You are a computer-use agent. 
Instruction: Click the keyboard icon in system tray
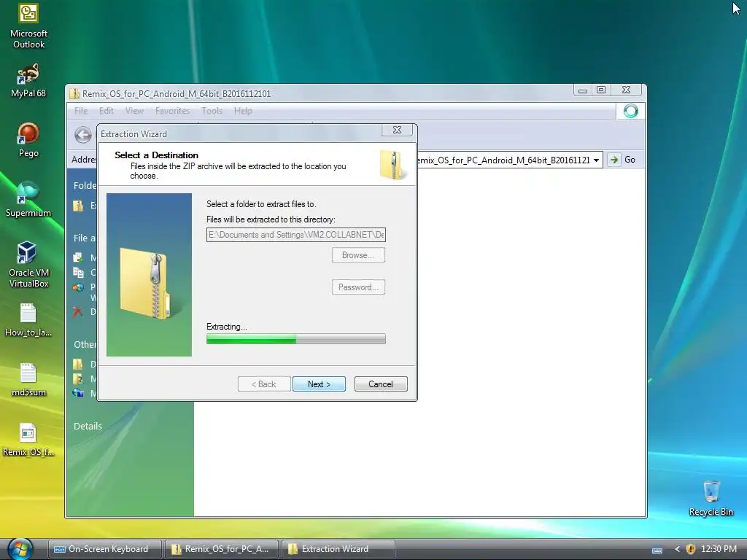(x=657, y=550)
